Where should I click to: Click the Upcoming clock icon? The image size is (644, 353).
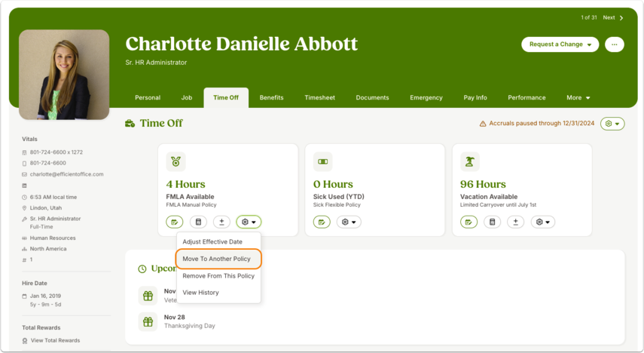coord(142,269)
